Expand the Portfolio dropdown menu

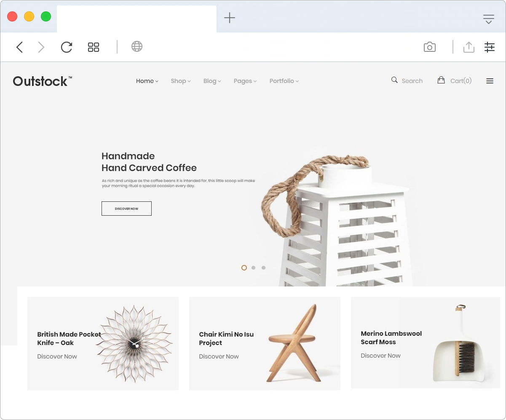284,81
